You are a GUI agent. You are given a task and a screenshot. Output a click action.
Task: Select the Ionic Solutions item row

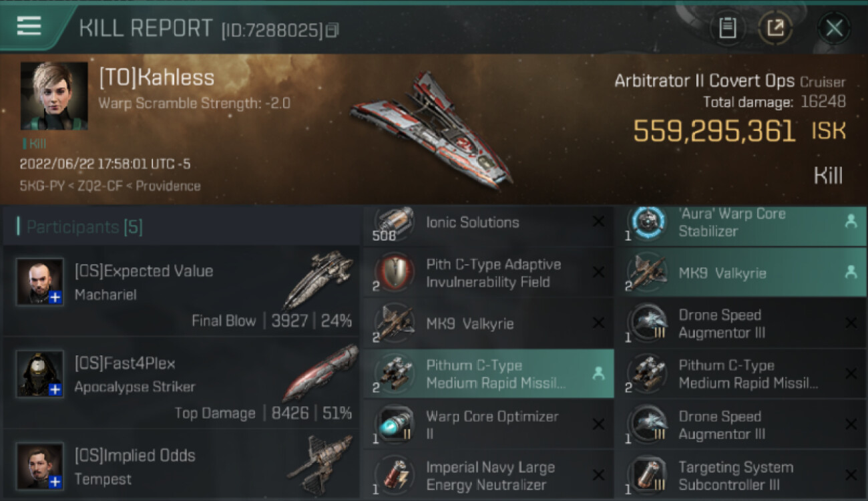(x=488, y=224)
